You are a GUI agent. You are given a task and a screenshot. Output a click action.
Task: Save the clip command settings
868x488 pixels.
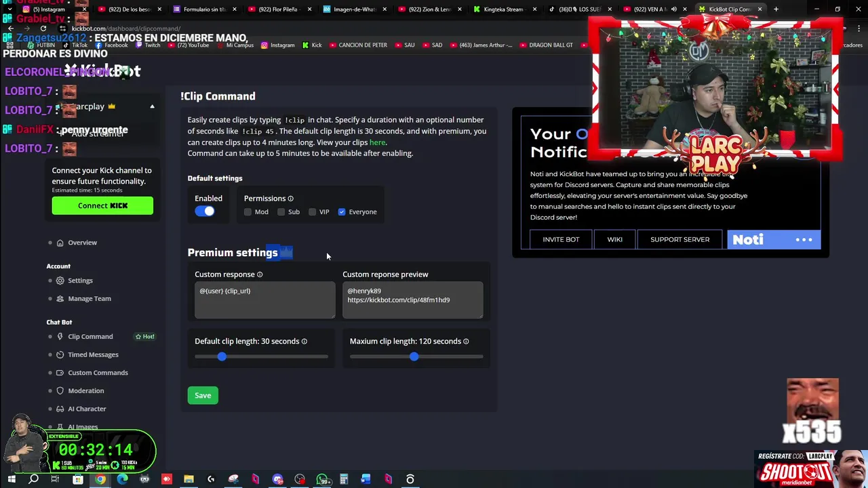pos(203,396)
